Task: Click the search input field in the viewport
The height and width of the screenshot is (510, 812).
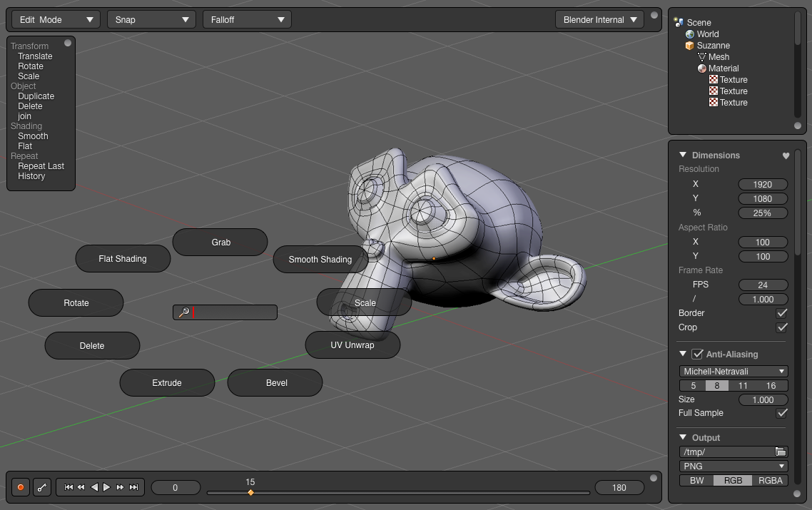Action: [225, 312]
